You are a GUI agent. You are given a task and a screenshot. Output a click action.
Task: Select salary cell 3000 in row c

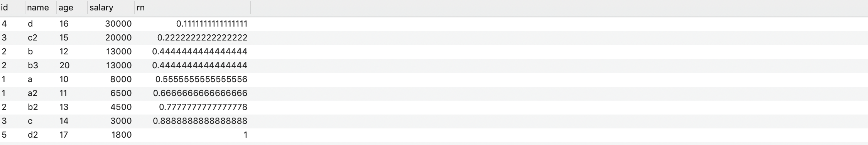[x=111, y=121]
